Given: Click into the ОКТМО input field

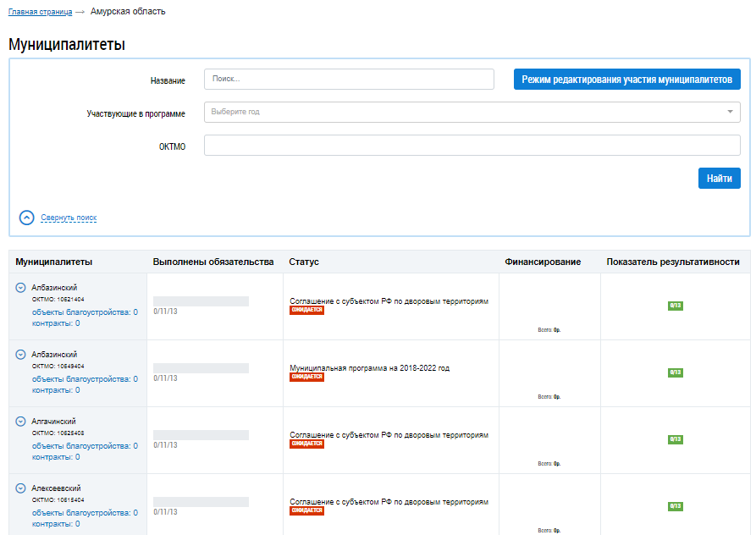Looking at the screenshot, I should (472, 146).
